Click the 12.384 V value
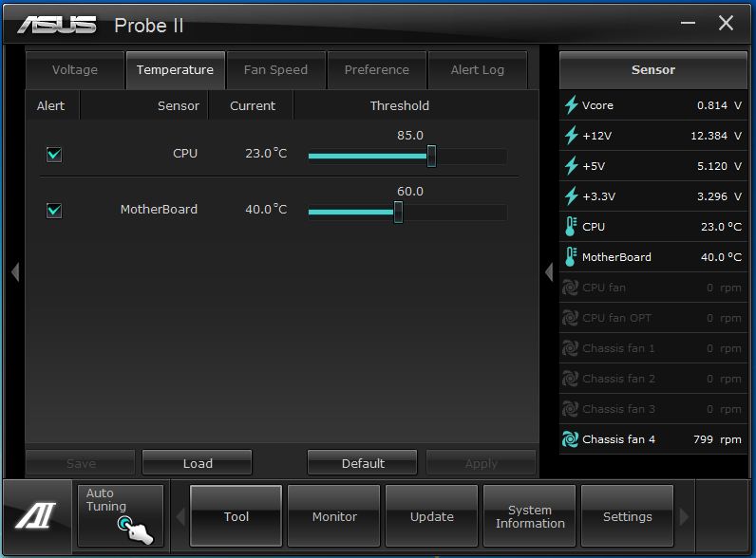This screenshot has width=756, height=558. (716, 136)
